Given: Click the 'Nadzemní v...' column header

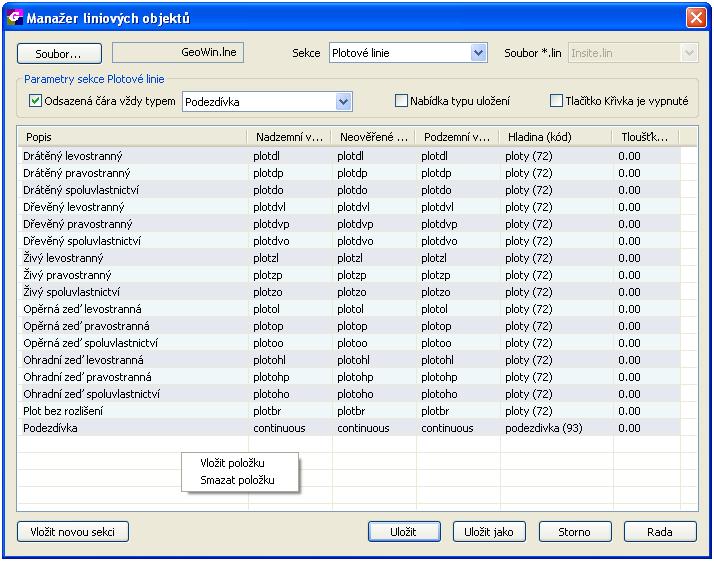Looking at the screenshot, I should [289, 137].
